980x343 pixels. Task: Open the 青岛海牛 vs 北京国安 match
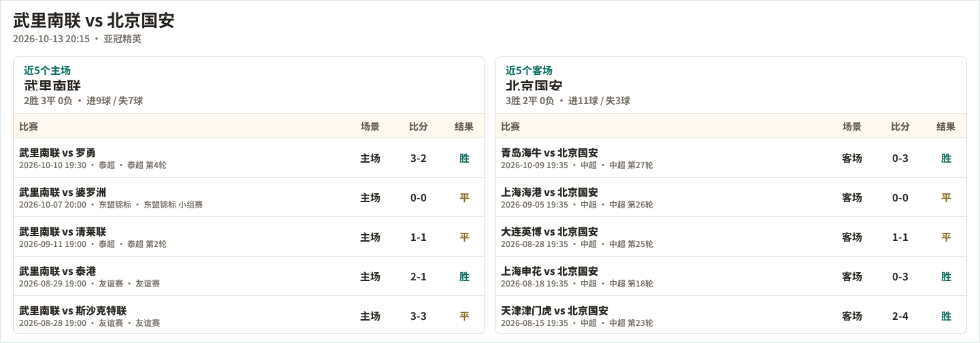731,158
